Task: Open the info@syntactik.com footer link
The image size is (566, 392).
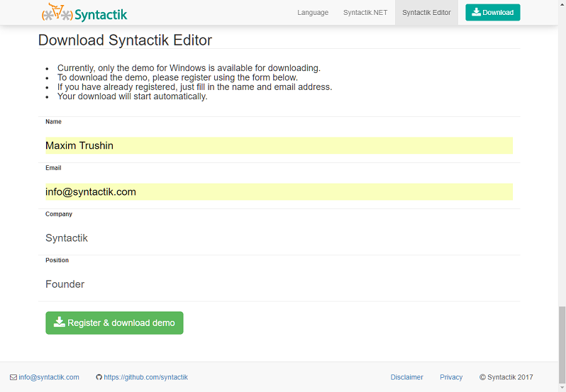Action: pyautogui.click(x=49, y=377)
